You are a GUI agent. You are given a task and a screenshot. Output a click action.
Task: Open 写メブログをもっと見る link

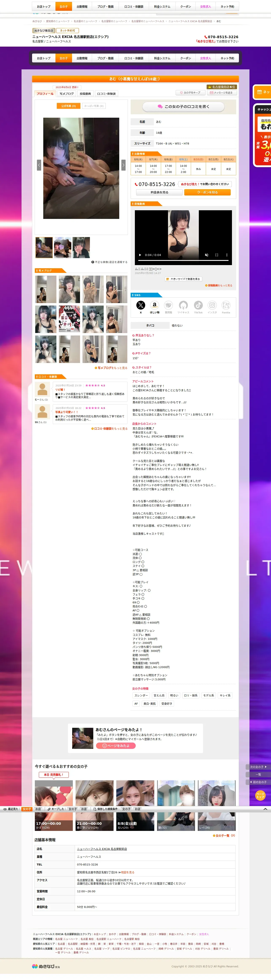coord(111,368)
